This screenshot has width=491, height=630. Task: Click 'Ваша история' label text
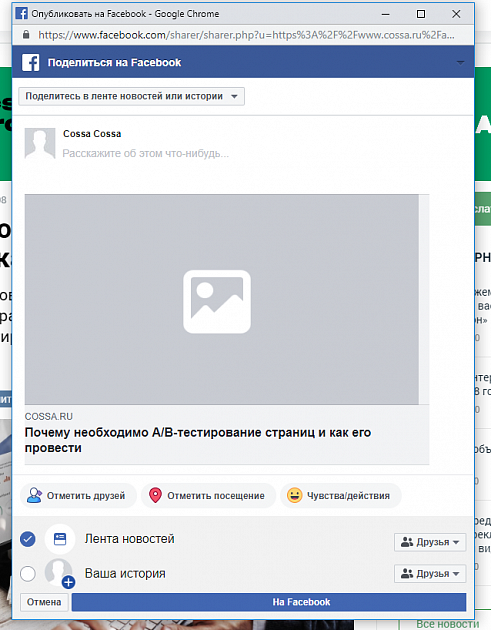[x=125, y=573]
